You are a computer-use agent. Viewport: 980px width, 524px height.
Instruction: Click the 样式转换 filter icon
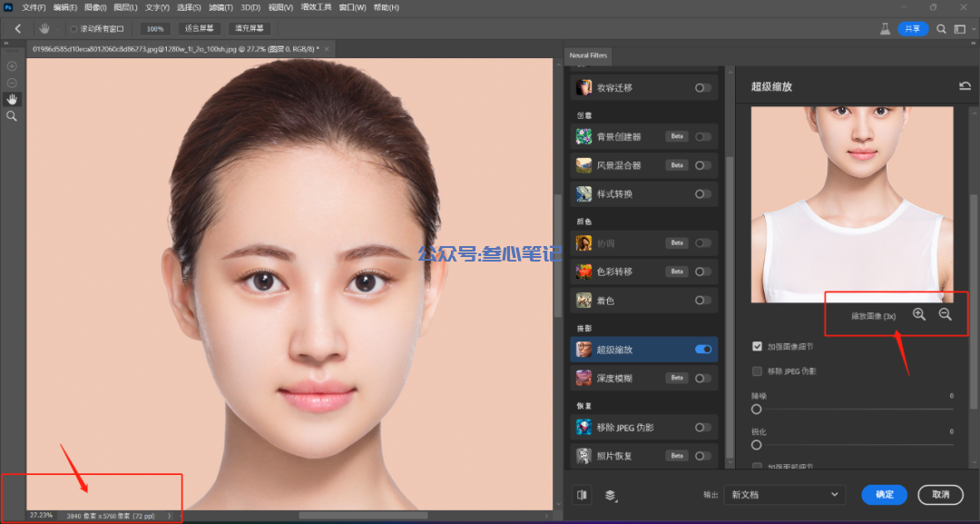(583, 193)
